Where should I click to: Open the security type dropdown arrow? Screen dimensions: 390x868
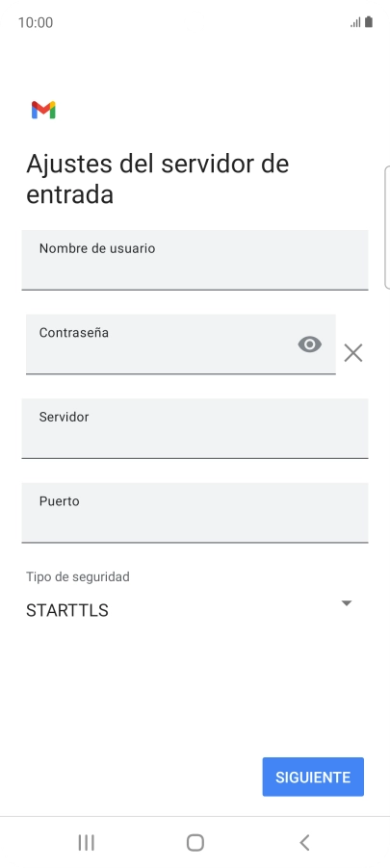[x=347, y=603]
